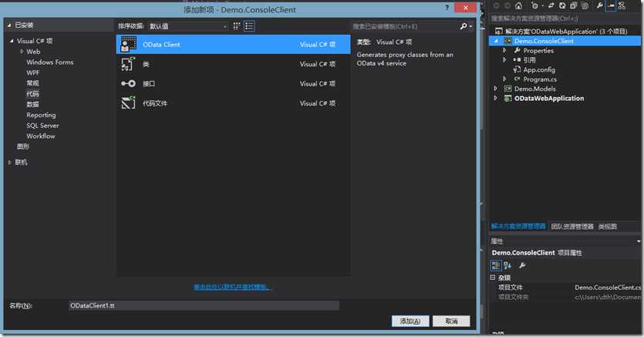This screenshot has height=337, width=644.
Task: Select the SQL Server category
Action: [42, 126]
